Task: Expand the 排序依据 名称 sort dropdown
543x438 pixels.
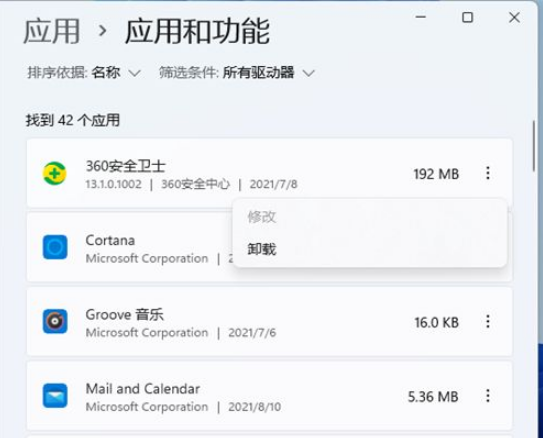Action: click(84, 73)
